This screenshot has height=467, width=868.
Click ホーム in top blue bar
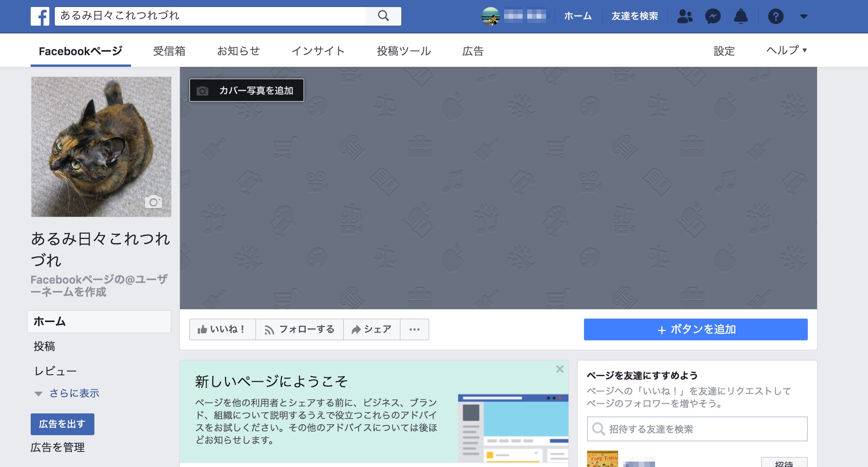coord(578,16)
